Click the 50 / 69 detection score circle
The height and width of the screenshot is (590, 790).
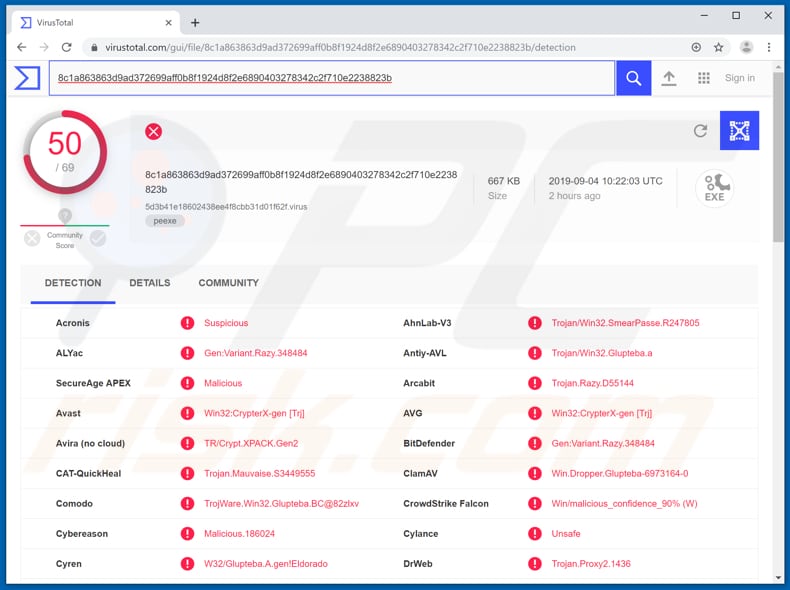(65, 152)
